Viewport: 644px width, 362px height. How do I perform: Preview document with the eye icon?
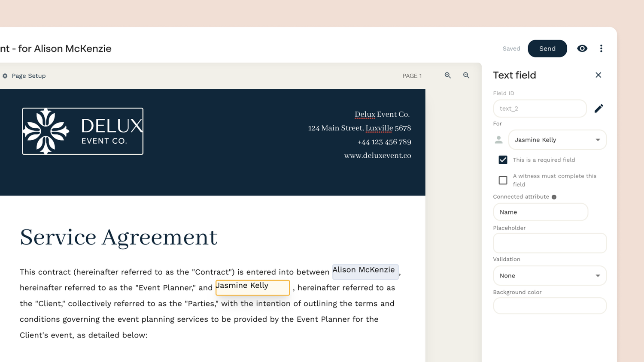tap(582, 48)
